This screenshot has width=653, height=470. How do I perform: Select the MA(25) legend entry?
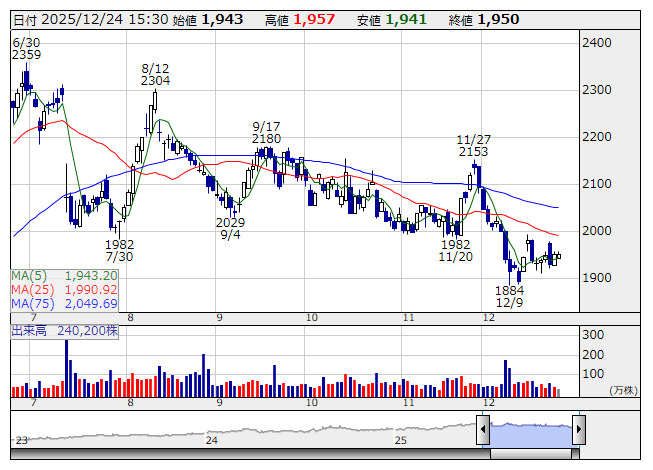point(65,289)
